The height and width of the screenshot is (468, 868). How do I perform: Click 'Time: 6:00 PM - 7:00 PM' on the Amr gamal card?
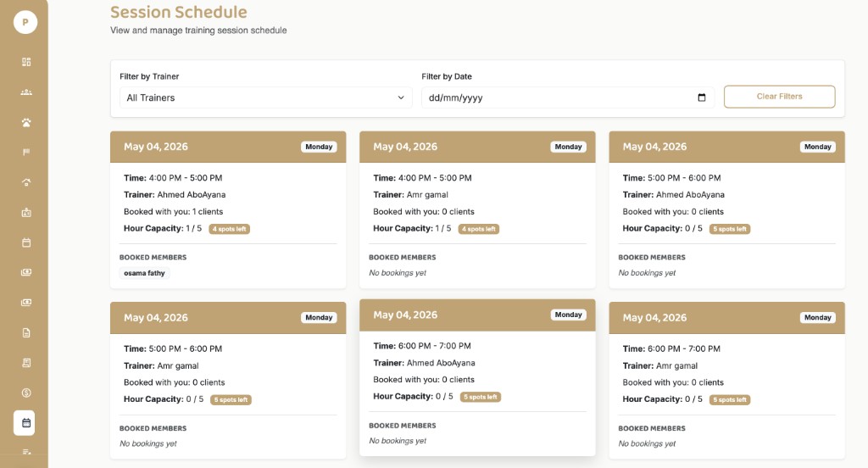pos(671,348)
